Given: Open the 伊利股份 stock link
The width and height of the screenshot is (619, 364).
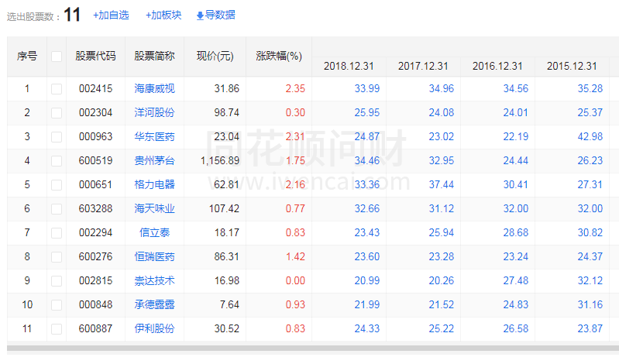Looking at the screenshot, I should [x=154, y=329].
